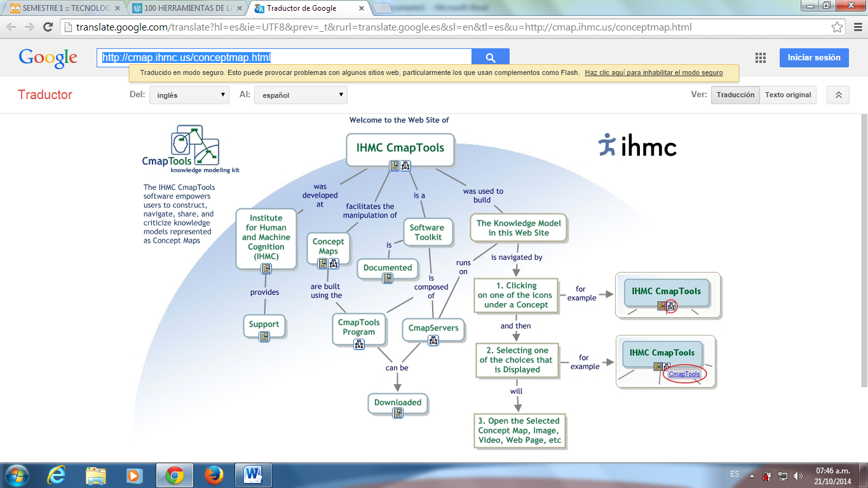
Task: Switch view to Texto original
Action: (788, 95)
